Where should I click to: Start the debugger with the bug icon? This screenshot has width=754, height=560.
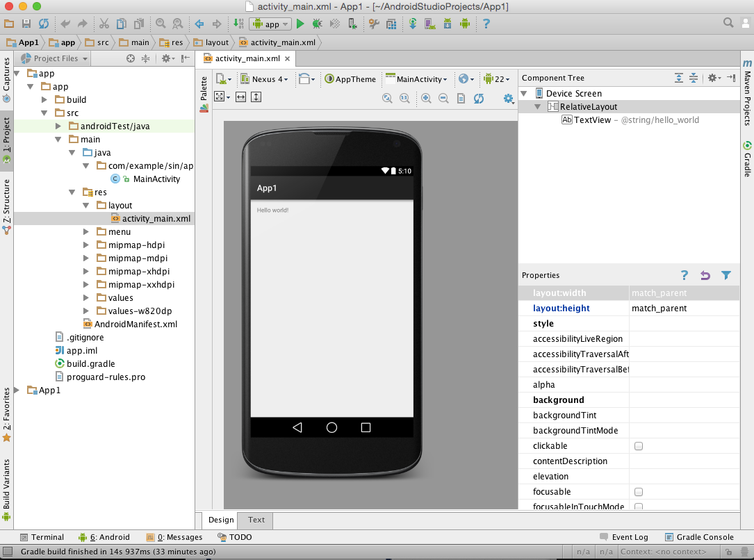pyautogui.click(x=317, y=24)
